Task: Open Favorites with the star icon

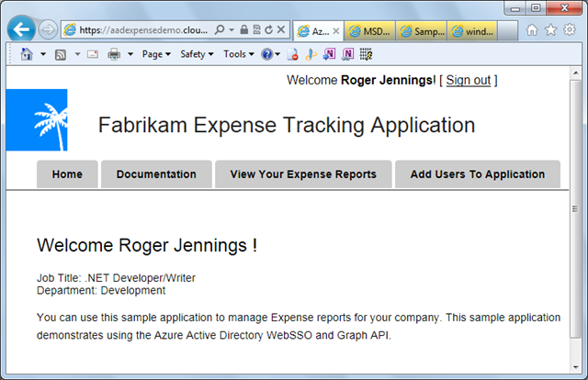Action: [x=550, y=29]
